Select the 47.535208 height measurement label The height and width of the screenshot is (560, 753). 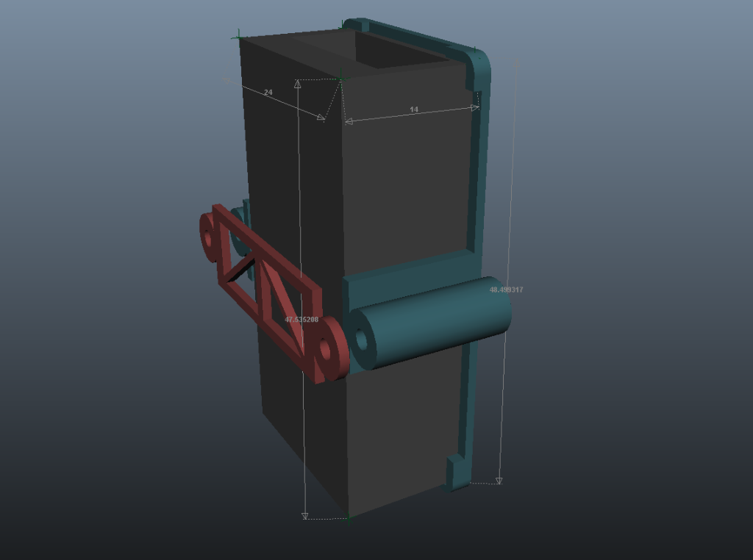pos(301,320)
